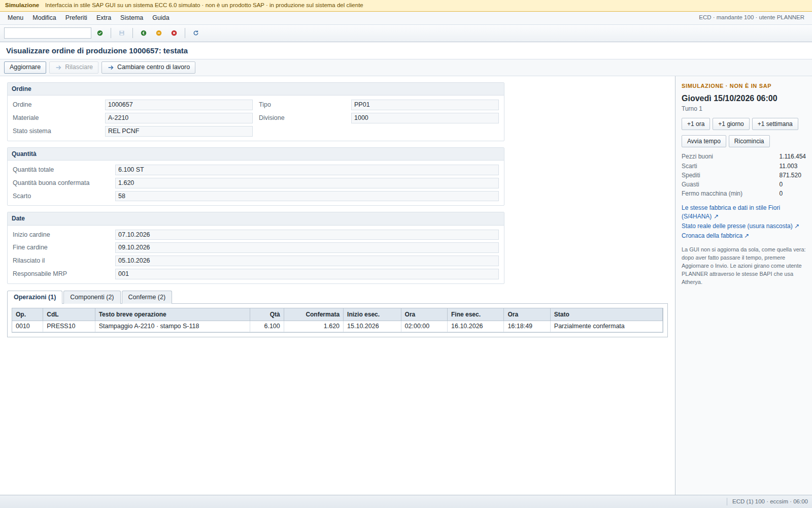Click the Confermata column header
The image size is (812, 508).
tap(314, 314)
